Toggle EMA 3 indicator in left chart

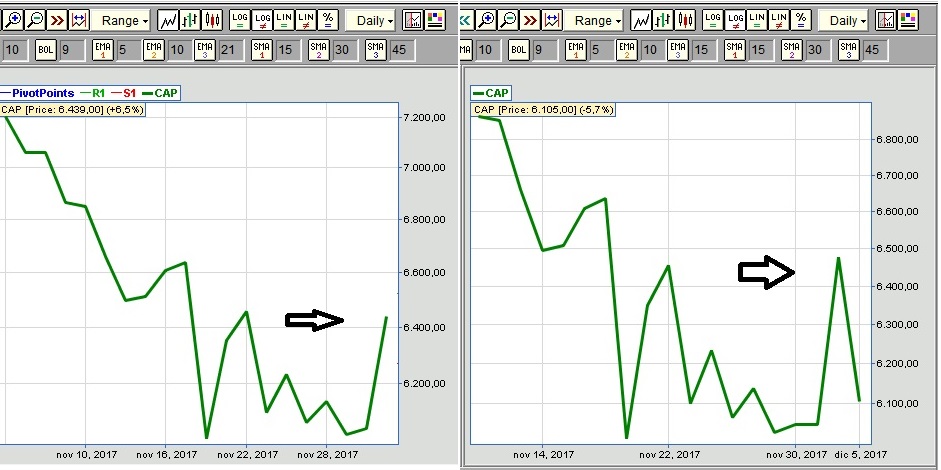point(205,50)
